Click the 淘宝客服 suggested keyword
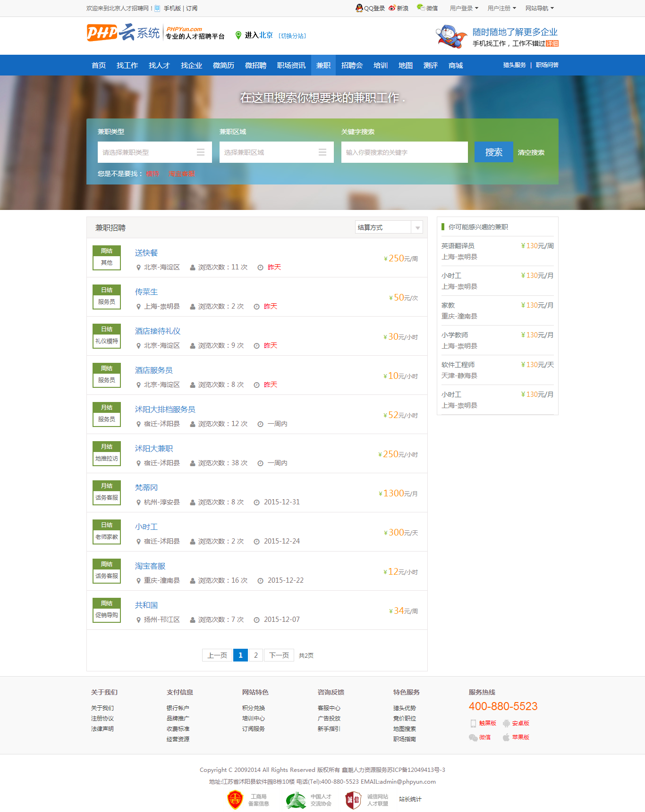 point(181,174)
